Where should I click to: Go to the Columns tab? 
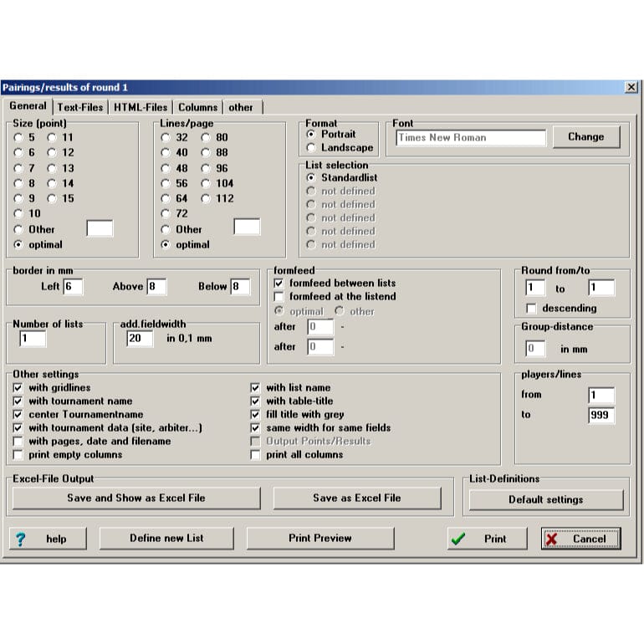[197, 107]
